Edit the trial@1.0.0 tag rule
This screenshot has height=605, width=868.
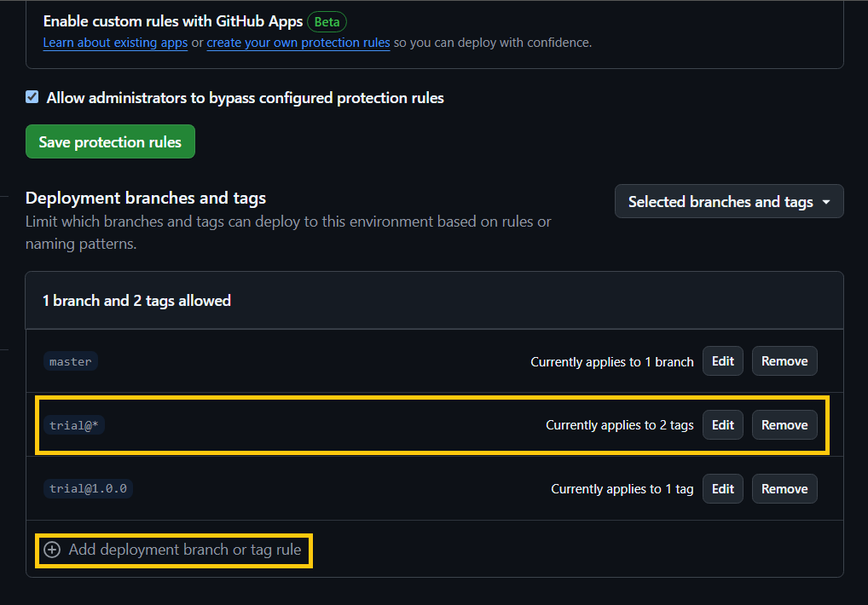[x=723, y=489]
